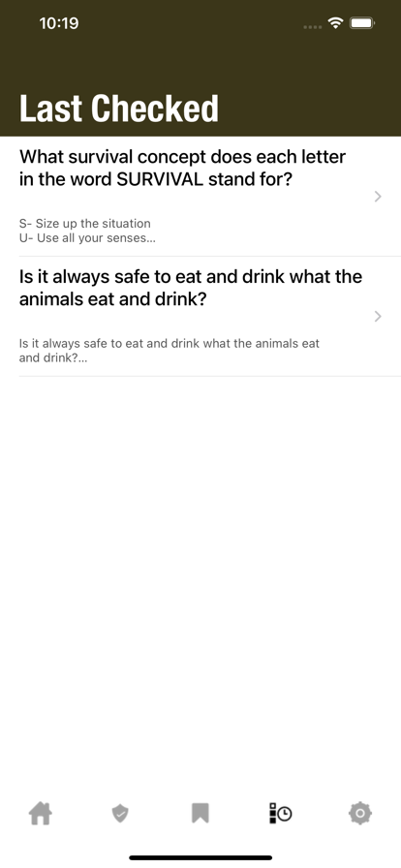The height and width of the screenshot is (868, 401).
Task: Tap the battery indicator icon
Action: (x=363, y=22)
